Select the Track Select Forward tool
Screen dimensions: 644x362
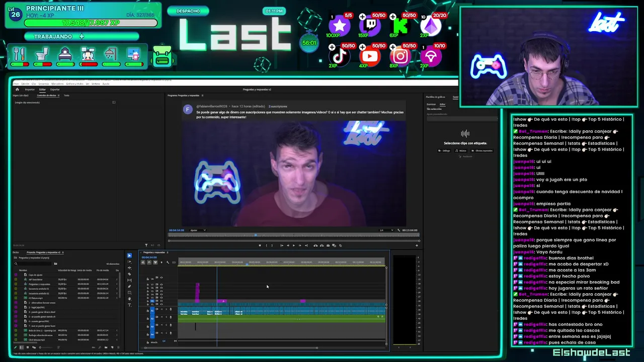129,262
